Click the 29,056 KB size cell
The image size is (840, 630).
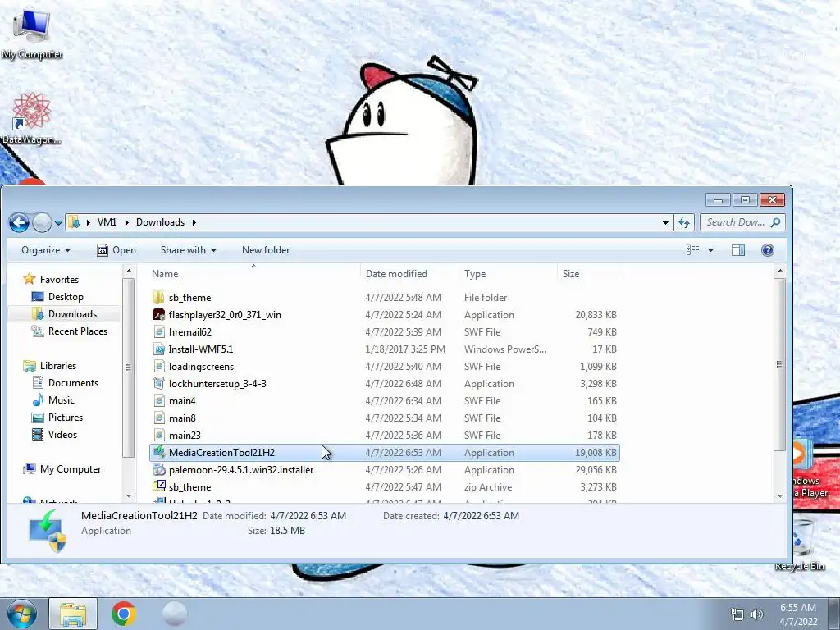(596, 470)
